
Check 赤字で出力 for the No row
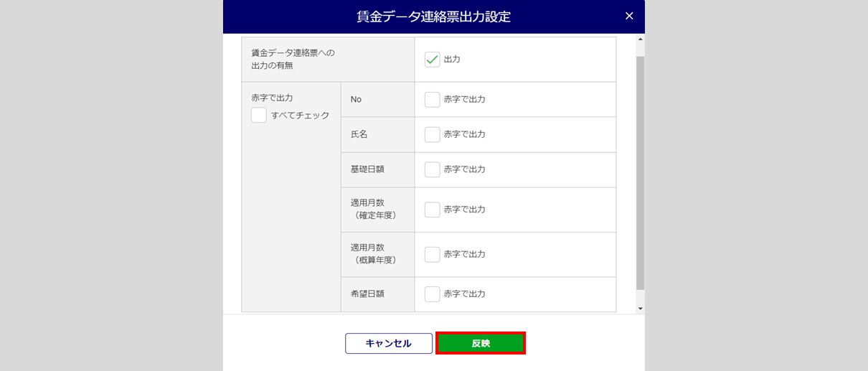tap(432, 100)
